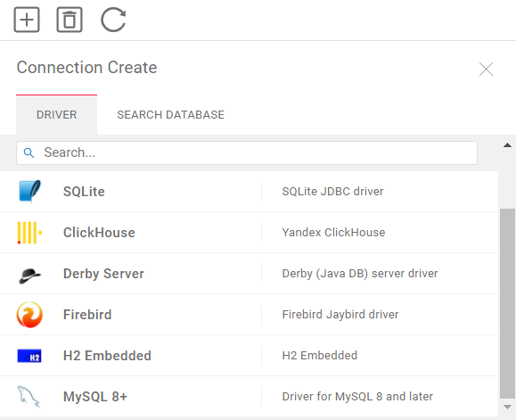This screenshot has height=420, width=516.
Task: Click the Derby Server hat icon
Action: (29, 276)
